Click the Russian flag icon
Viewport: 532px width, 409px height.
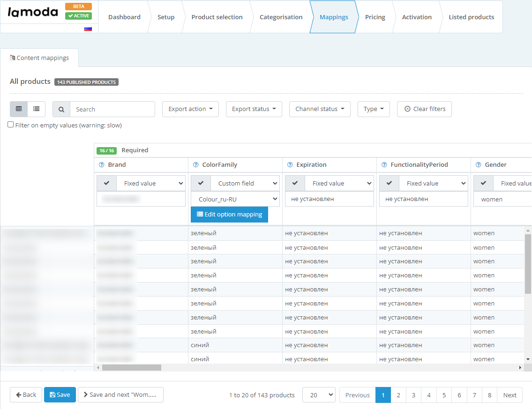[x=88, y=29]
